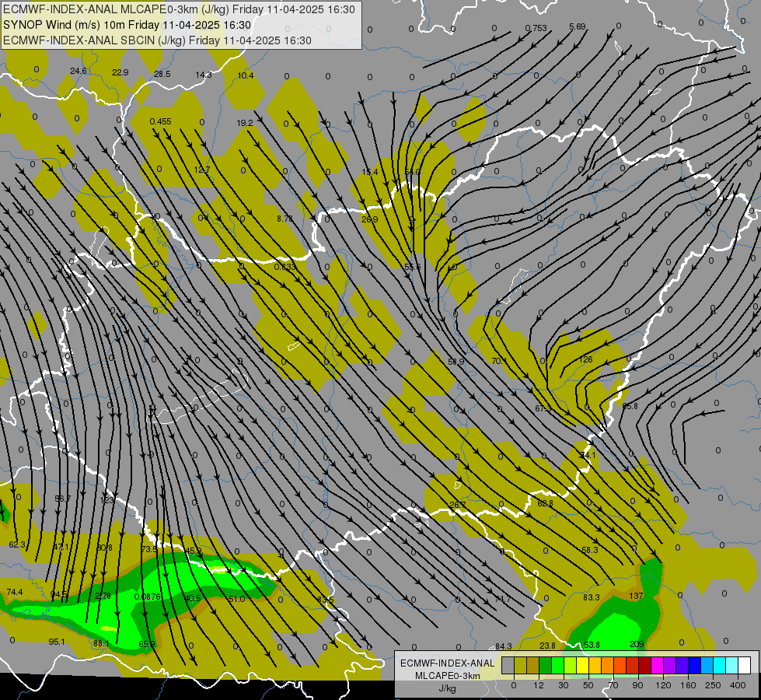Click the map value 65.9
The width and height of the screenshot is (761, 700).
tap(146, 644)
